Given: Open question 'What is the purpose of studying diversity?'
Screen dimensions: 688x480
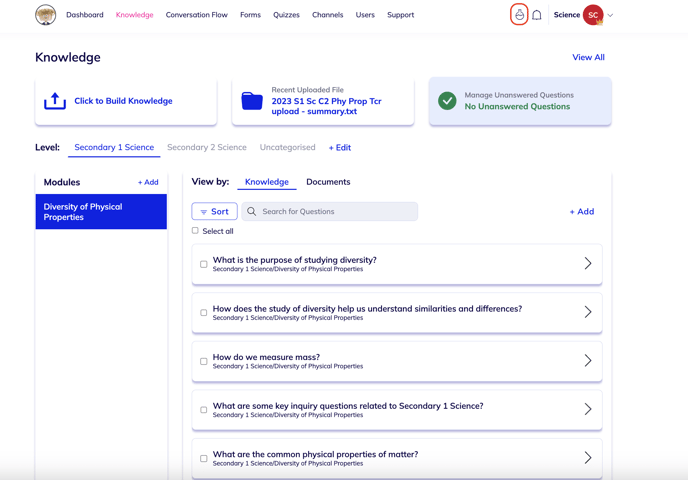Looking at the screenshot, I should point(295,260).
